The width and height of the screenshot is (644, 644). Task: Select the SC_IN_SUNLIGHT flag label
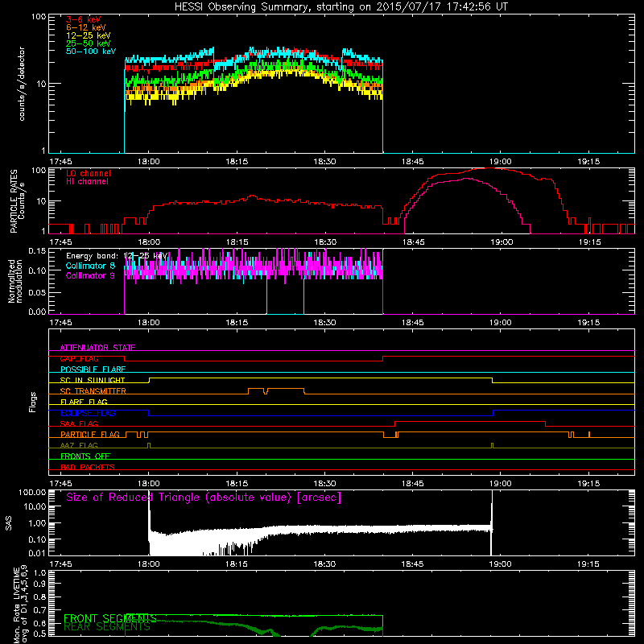tap(93, 380)
